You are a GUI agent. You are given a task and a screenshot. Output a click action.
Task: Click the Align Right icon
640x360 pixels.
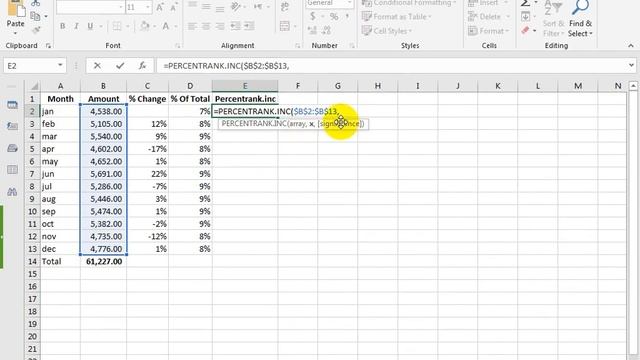[x=220, y=26]
